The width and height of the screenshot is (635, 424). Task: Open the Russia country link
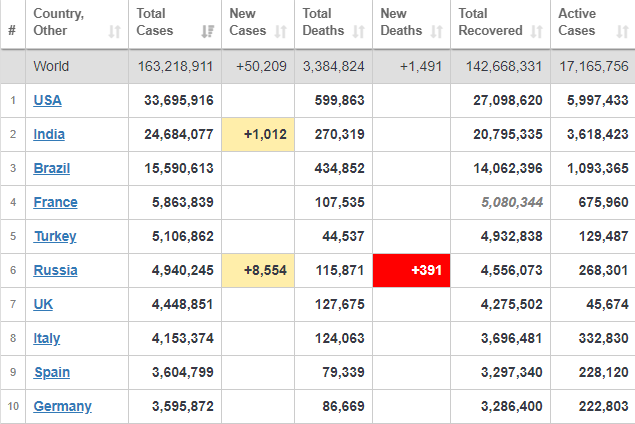pos(55,270)
